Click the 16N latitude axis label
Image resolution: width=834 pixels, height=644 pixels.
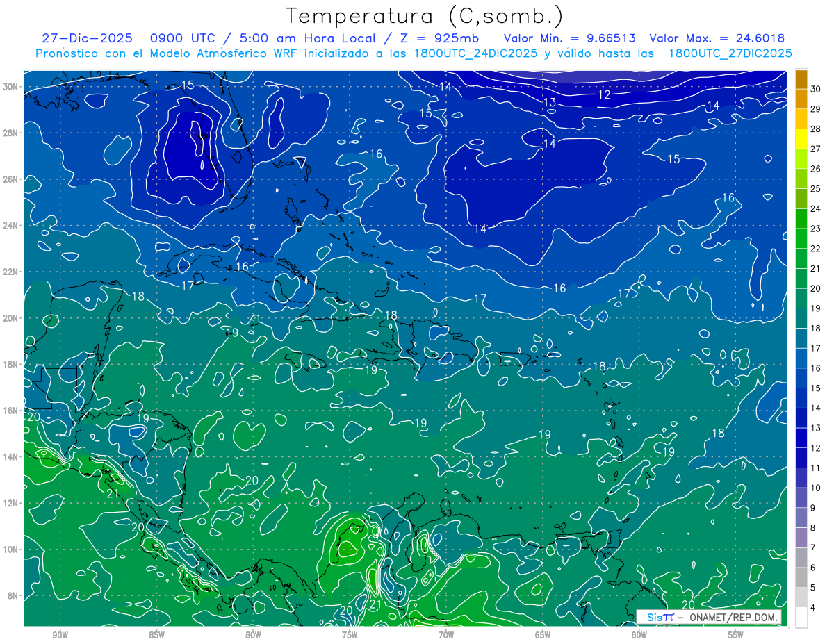[11, 411]
